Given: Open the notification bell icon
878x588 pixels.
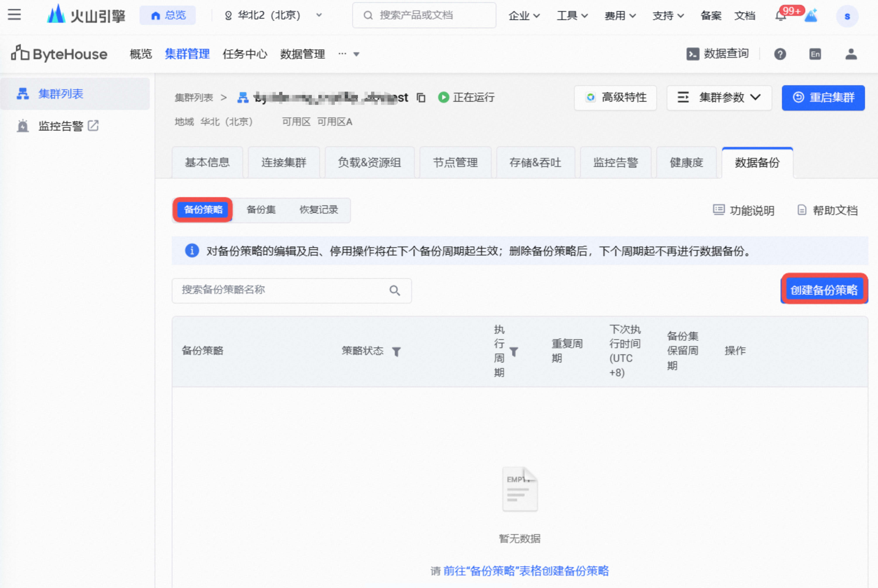Looking at the screenshot, I should [x=780, y=16].
